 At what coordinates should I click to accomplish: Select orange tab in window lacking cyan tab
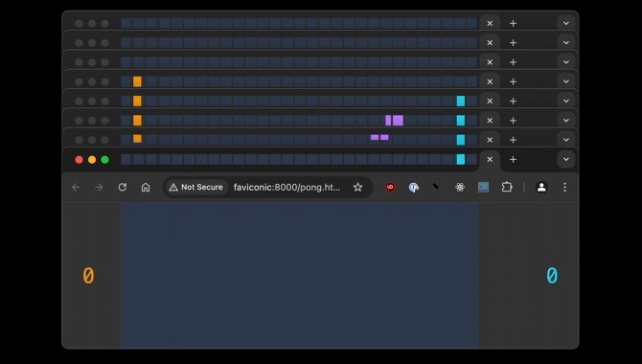point(137,81)
